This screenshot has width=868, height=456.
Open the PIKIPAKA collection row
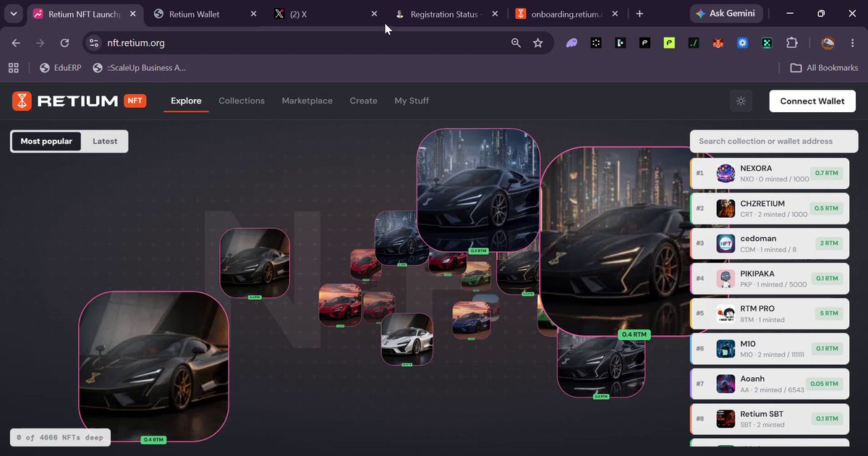(x=770, y=279)
